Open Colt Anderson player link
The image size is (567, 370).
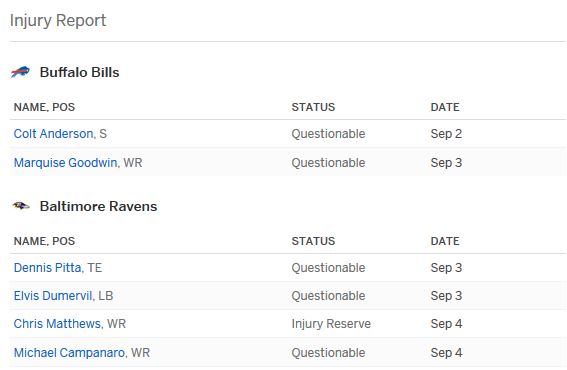point(54,134)
